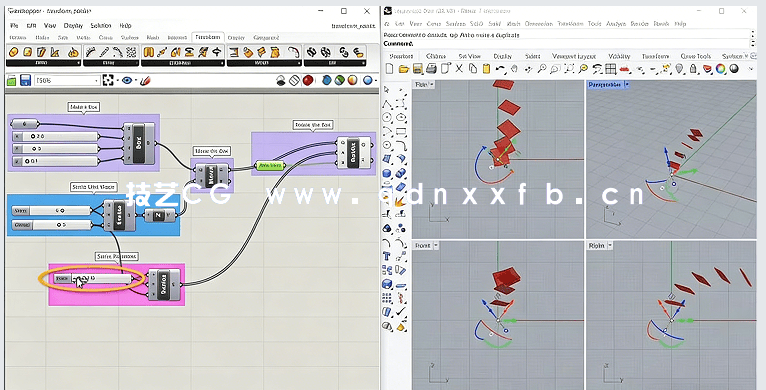The image size is (766, 390).
Task: Toggle Rhino light bulb visibility icon
Action: 680,69
